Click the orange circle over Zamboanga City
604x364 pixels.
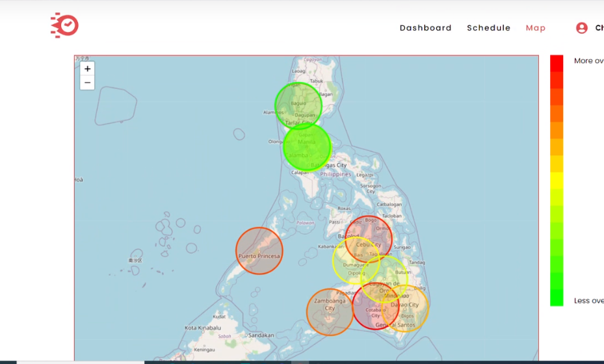tap(330, 312)
